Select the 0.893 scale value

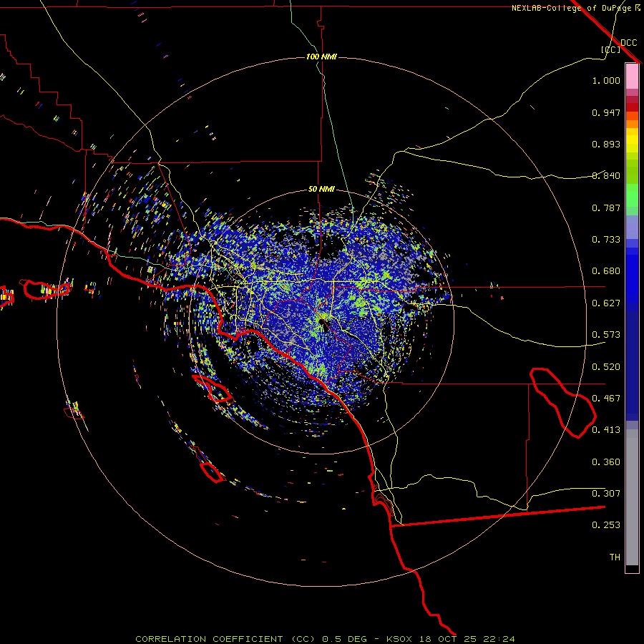pos(606,144)
